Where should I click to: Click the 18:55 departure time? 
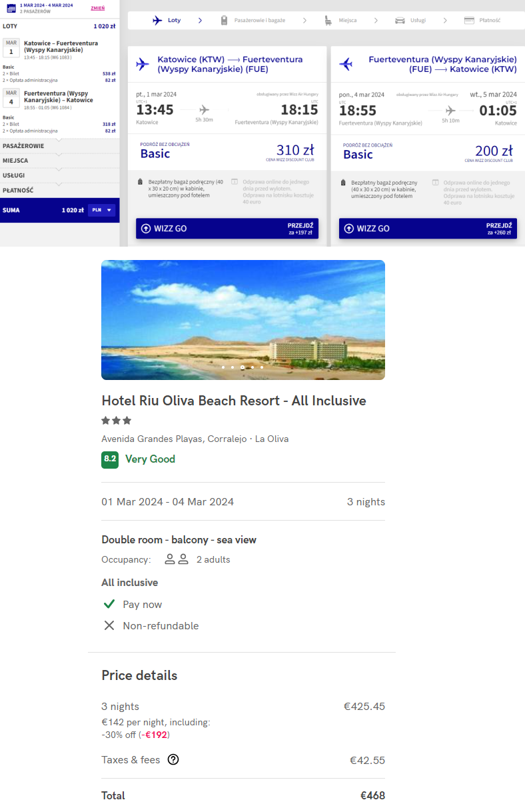click(x=358, y=110)
